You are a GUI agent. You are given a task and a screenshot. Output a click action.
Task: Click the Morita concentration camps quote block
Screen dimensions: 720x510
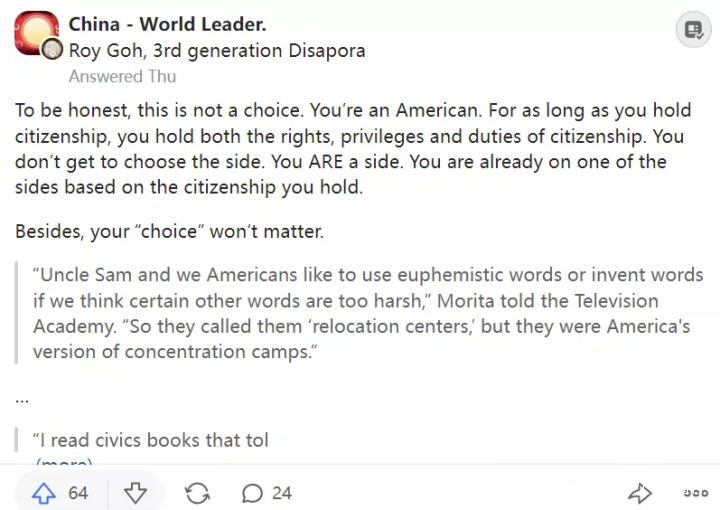(x=360, y=313)
